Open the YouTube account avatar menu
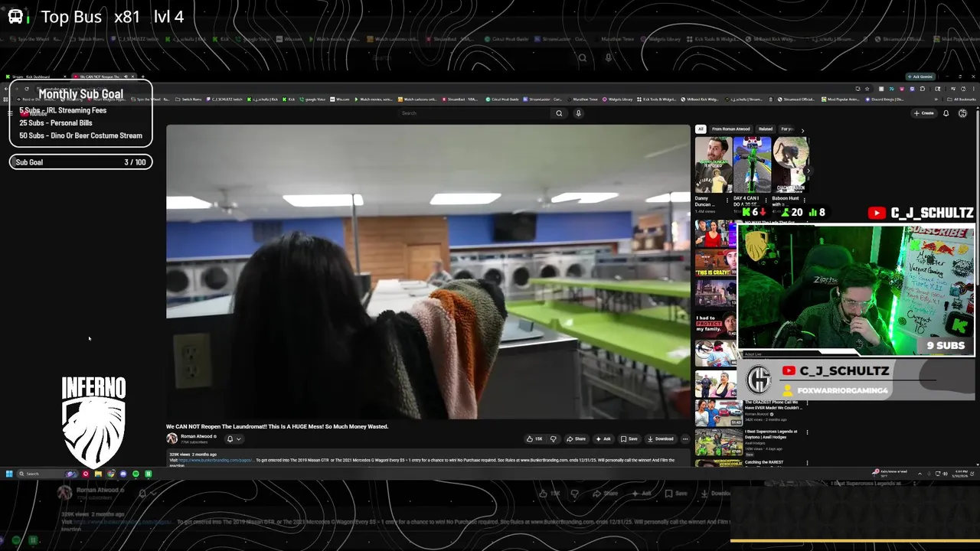Image resolution: width=980 pixels, height=551 pixels. coord(962,113)
